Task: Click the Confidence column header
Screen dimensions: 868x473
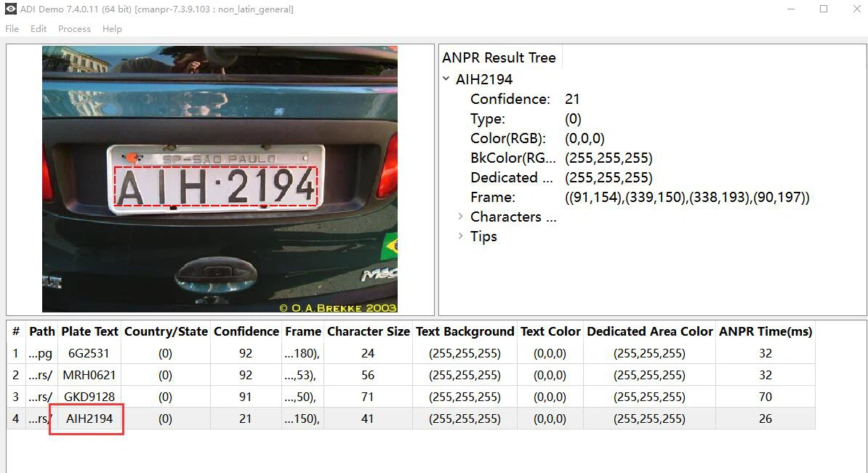Action: pos(246,331)
